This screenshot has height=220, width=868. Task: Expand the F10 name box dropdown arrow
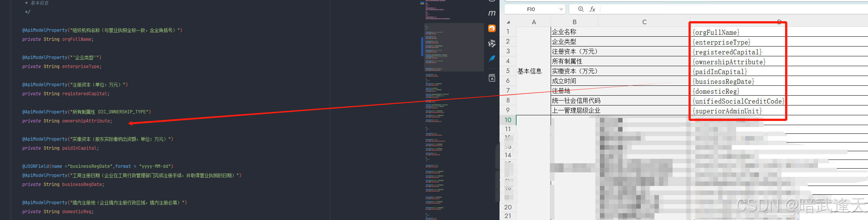click(x=561, y=9)
